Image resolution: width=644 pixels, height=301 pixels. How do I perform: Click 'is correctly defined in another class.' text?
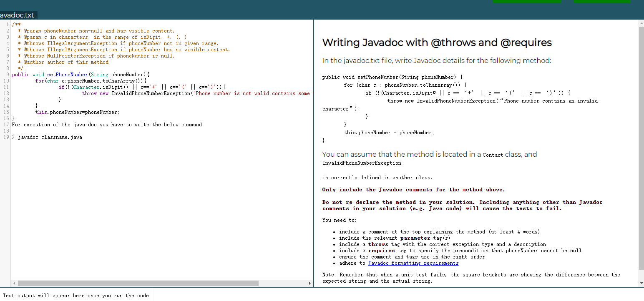coord(377,178)
